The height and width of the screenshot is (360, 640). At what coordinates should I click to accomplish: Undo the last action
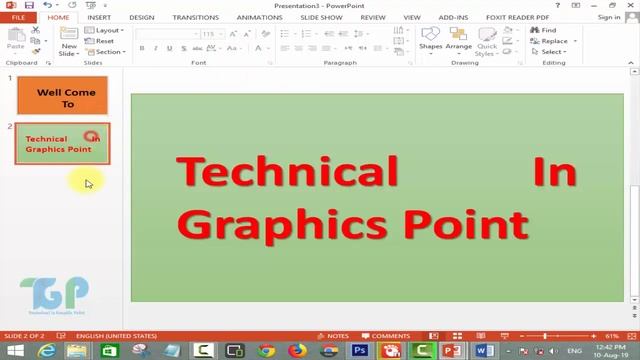(x=48, y=5)
